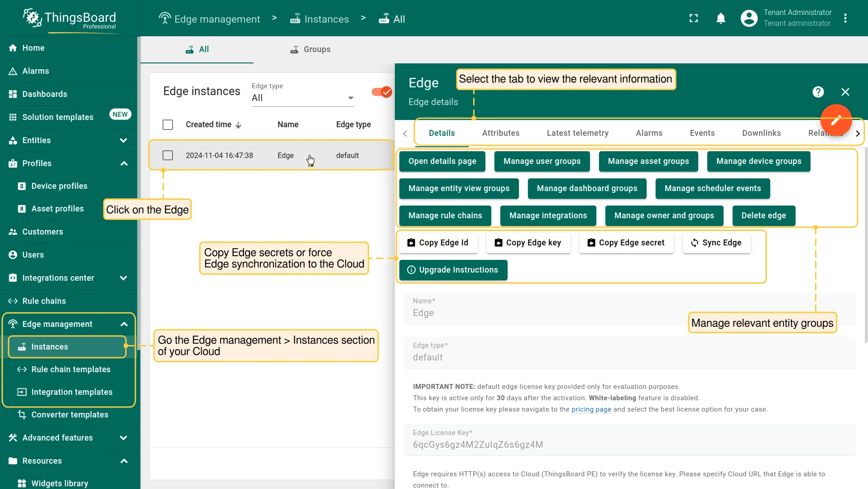This screenshot has height=489, width=868.
Task: Toggle fullscreen mode icon
Action: click(x=694, y=18)
